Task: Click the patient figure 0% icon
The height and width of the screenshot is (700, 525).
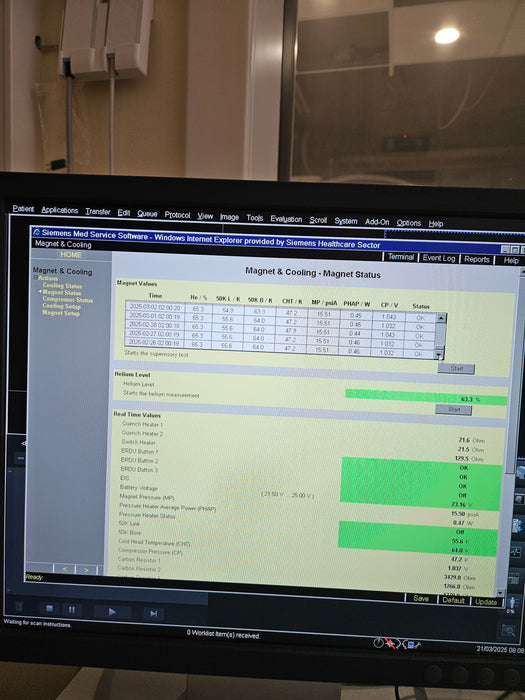Action: pos(512,603)
